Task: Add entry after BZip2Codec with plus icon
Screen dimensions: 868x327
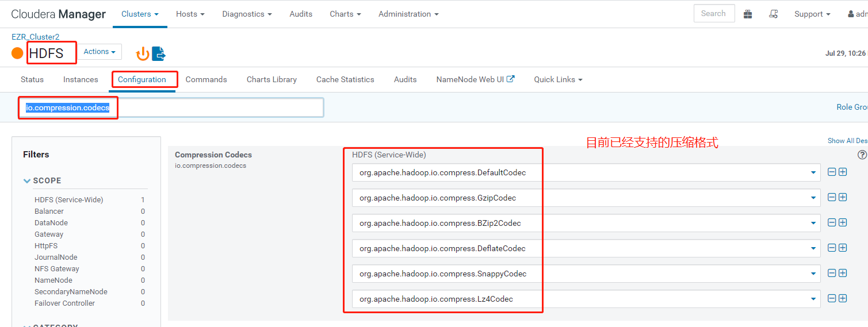Action: (x=843, y=222)
